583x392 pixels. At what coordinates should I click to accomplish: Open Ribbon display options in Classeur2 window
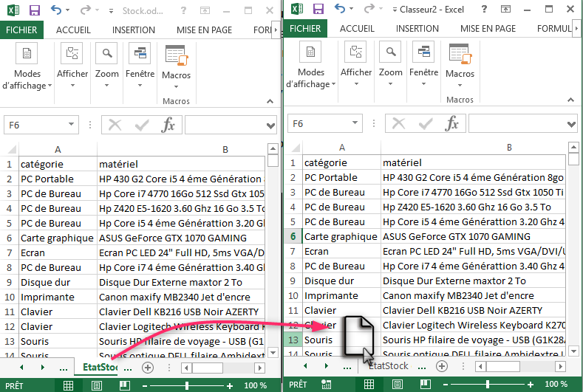(505, 9)
